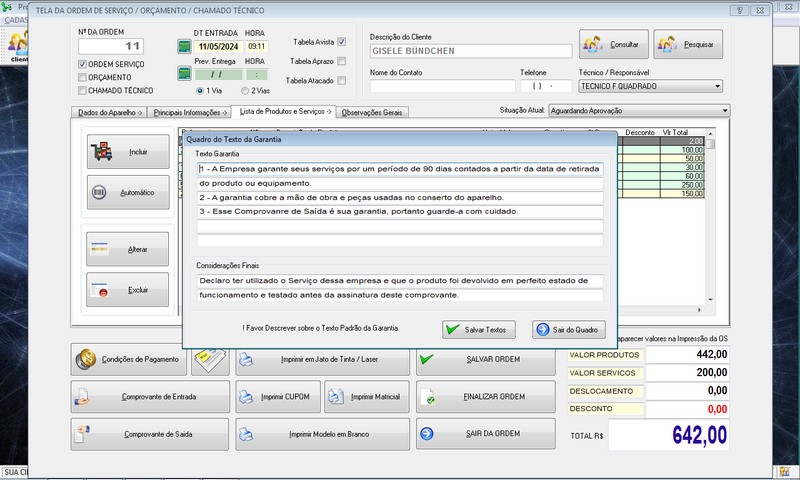Click Imprimir Modelo em Branco
Screen dimensions: 800x480
point(322,434)
